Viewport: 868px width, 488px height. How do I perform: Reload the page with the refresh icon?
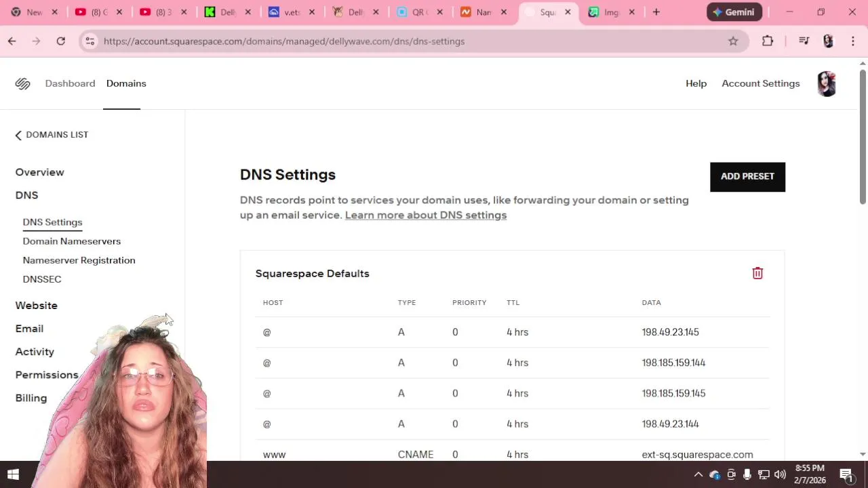pyautogui.click(x=60, y=41)
